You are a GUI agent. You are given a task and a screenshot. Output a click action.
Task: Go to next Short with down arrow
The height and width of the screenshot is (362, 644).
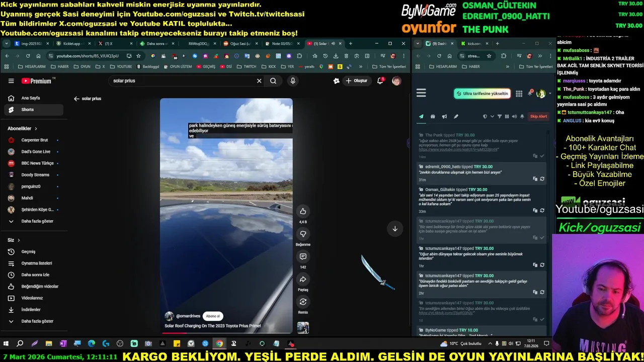coord(395,229)
